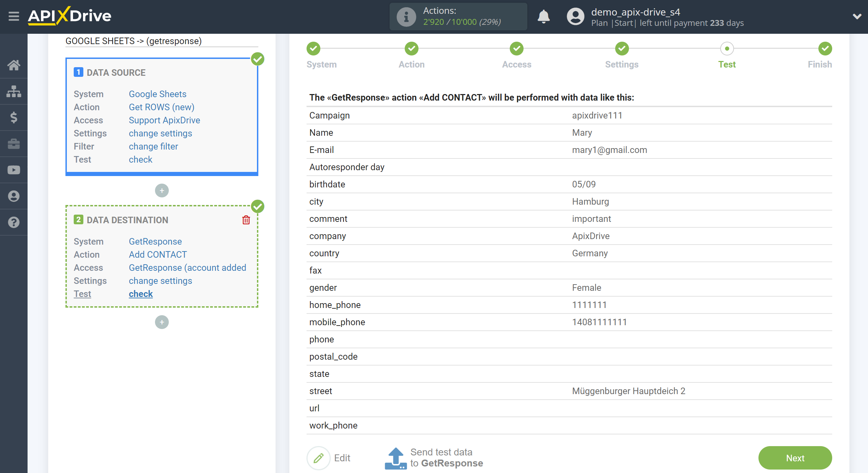The width and height of the screenshot is (868, 473).
Task: Select birthdate value 05/09
Action: tap(584, 184)
